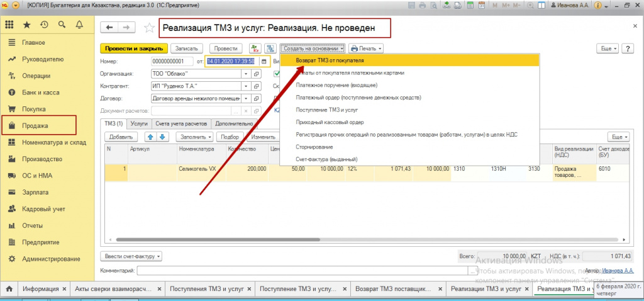Select Возврат ТМЗ от покупателя menu item
This screenshot has width=644, height=301.
click(x=409, y=60)
